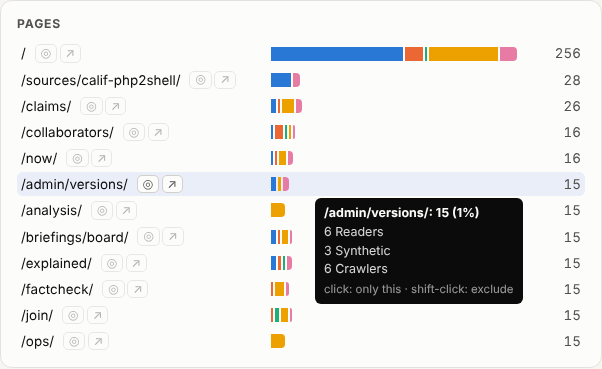Click the 256 visit count for the / page
The height and width of the screenshot is (369, 602).
(x=567, y=53)
